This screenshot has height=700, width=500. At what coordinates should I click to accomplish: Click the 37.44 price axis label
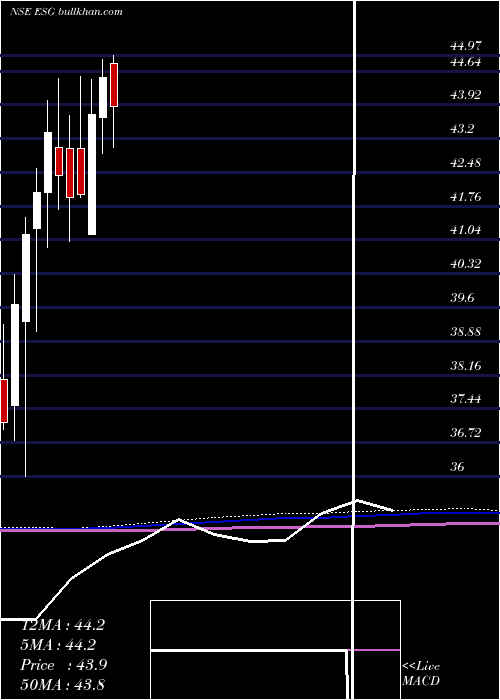(x=466, y=399)
